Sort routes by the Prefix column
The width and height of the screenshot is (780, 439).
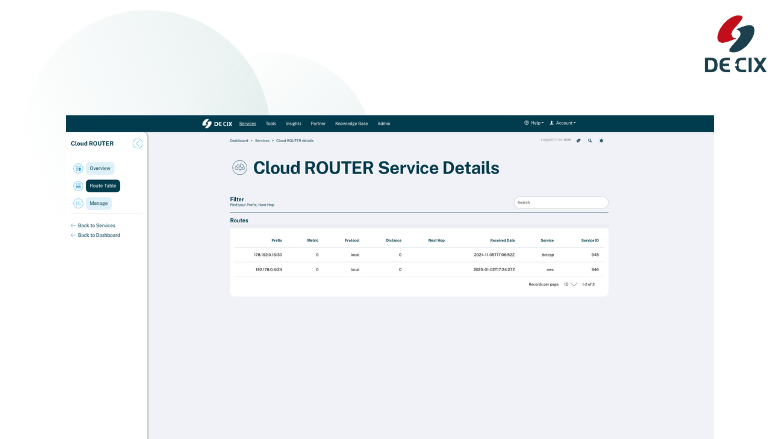[277, 241]
